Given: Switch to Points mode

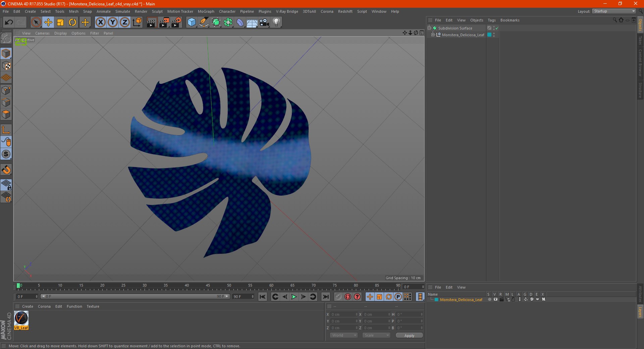Looking at the screenshot, I should coord(6,90).
